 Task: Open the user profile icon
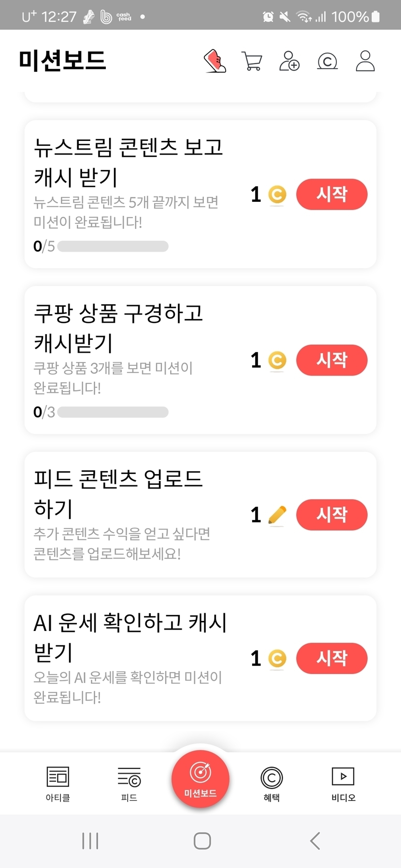[365, 61]
